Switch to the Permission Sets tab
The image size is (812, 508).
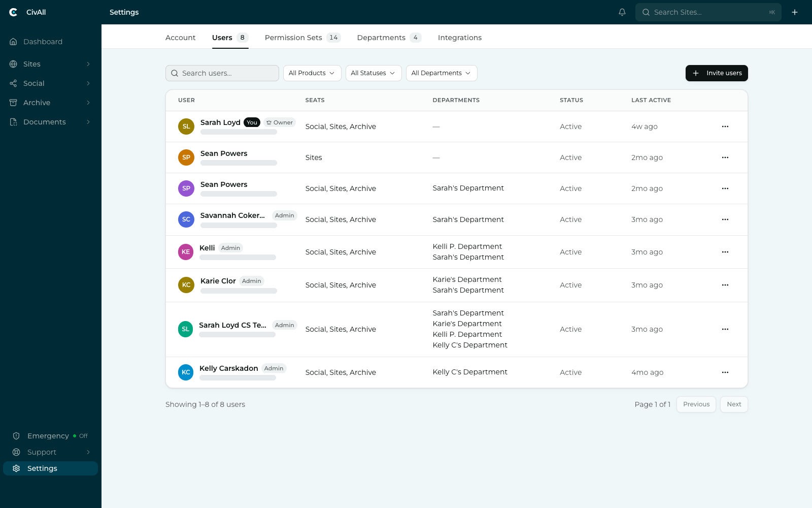pyautogui.click(x=302, y=38)
